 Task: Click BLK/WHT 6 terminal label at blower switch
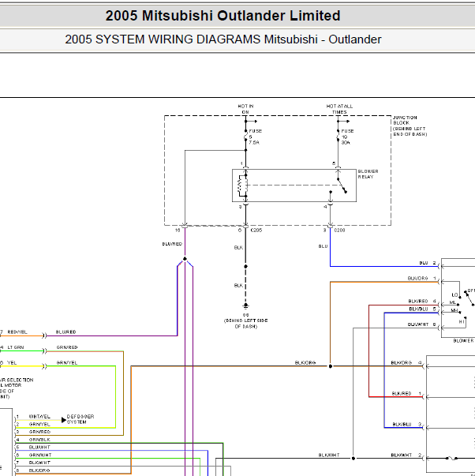click(x=421, y=324)
